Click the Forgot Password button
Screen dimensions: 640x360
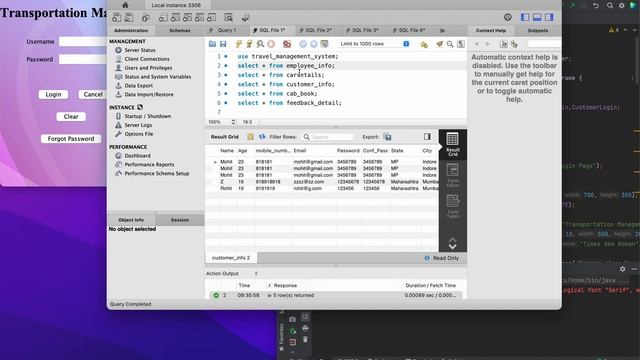coord(71,138)
